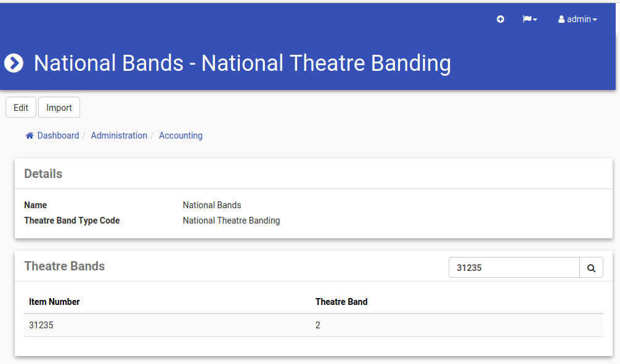Sort by Item Number column header
The height and width of the screenshot is (364, 620).
point(54,302)
